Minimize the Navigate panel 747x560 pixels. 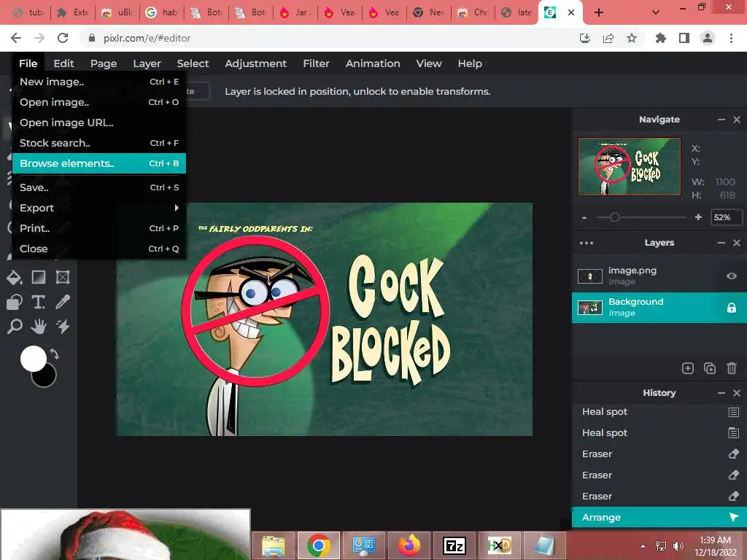click(721, 120)
